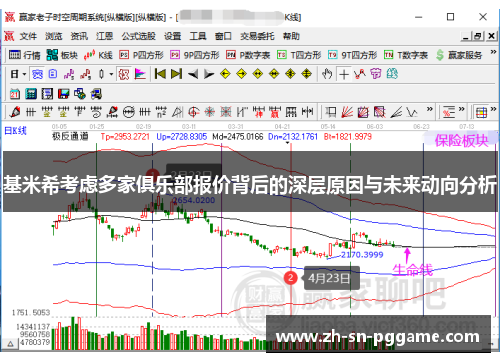
Task: Open the P四方形 tool
Action: (x=142, y=55)
